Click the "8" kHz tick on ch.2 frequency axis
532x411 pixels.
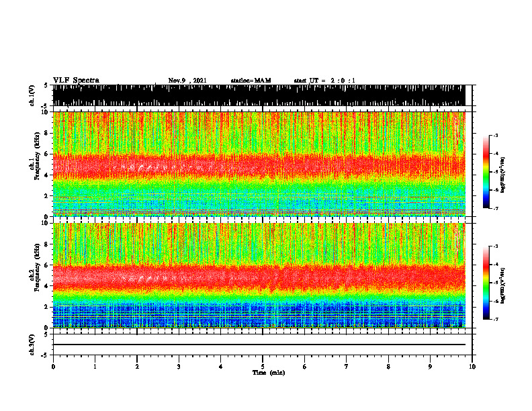coord(47,244)
